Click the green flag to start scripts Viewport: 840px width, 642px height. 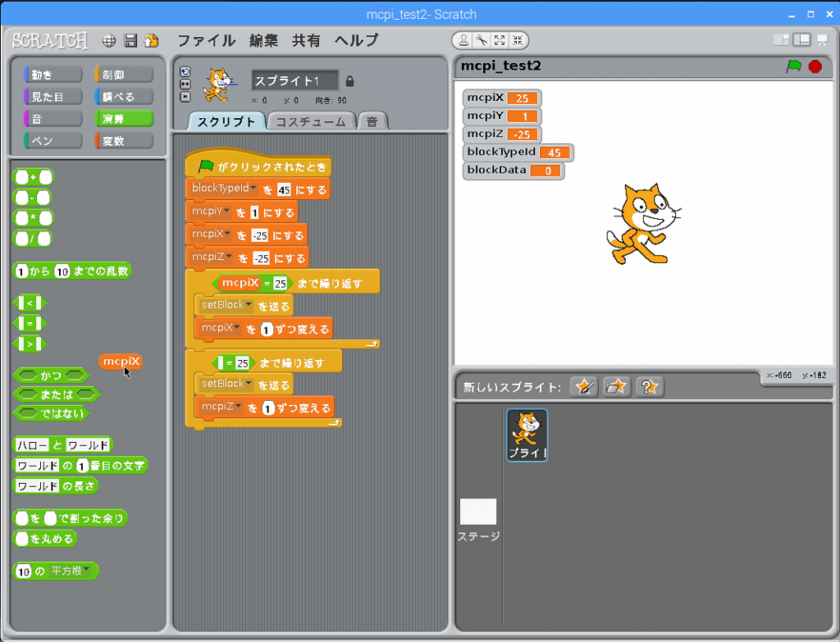click(x=793, y=66)
